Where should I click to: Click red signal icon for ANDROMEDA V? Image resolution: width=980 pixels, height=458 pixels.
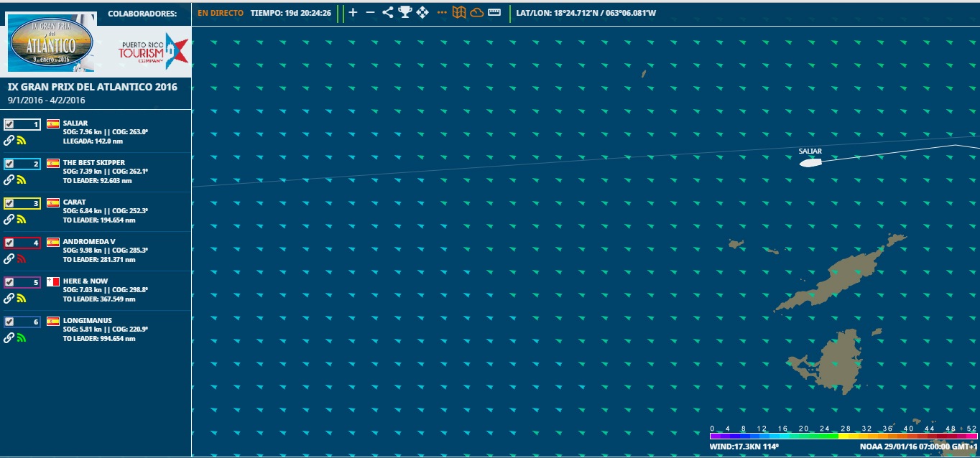[22, 258]
